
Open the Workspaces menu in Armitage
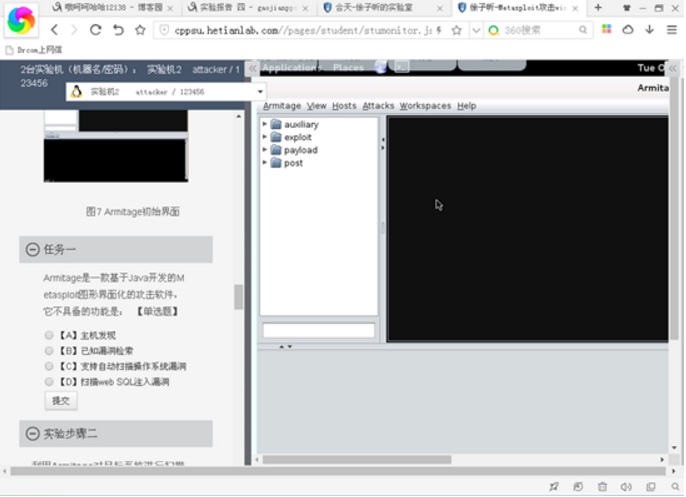425,105
